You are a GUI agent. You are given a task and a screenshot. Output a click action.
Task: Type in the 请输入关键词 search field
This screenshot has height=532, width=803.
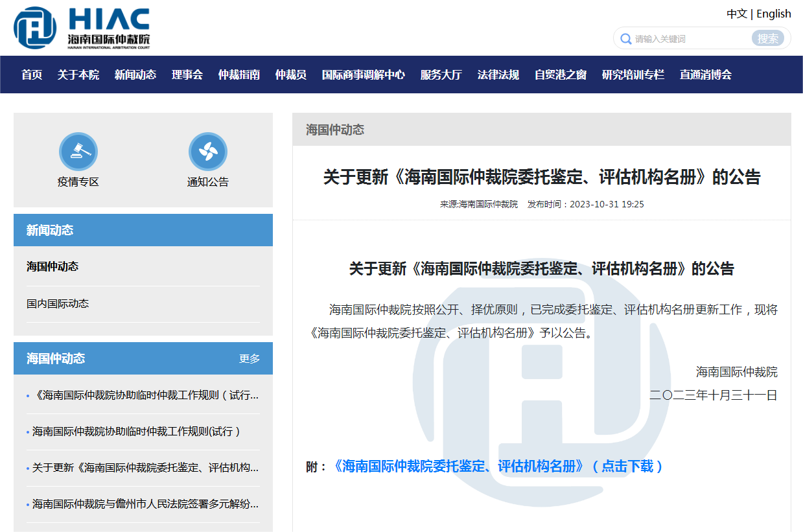tap(690, 39)
